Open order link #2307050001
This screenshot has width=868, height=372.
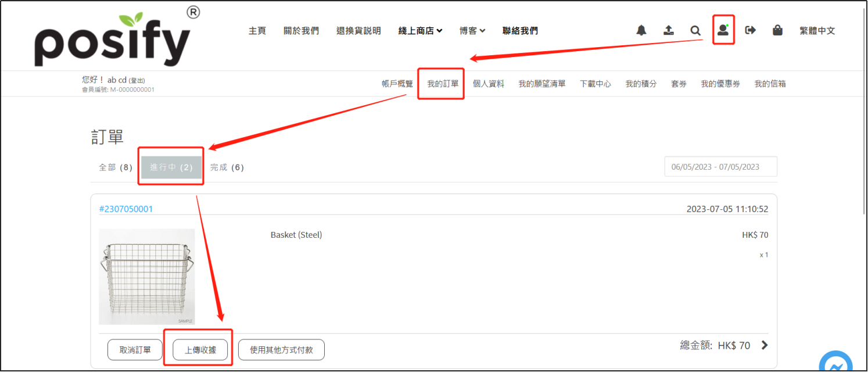click(x=126, y=209)
